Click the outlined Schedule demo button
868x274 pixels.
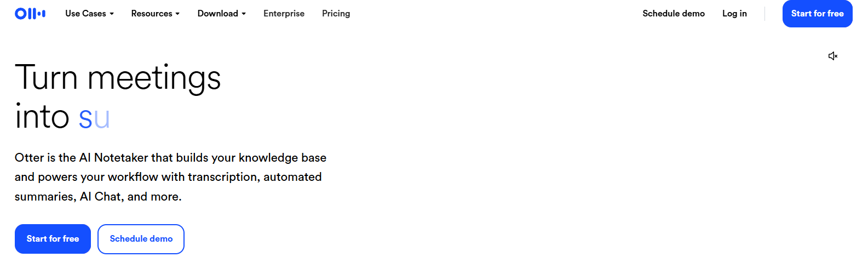click(x=141, y=239)
